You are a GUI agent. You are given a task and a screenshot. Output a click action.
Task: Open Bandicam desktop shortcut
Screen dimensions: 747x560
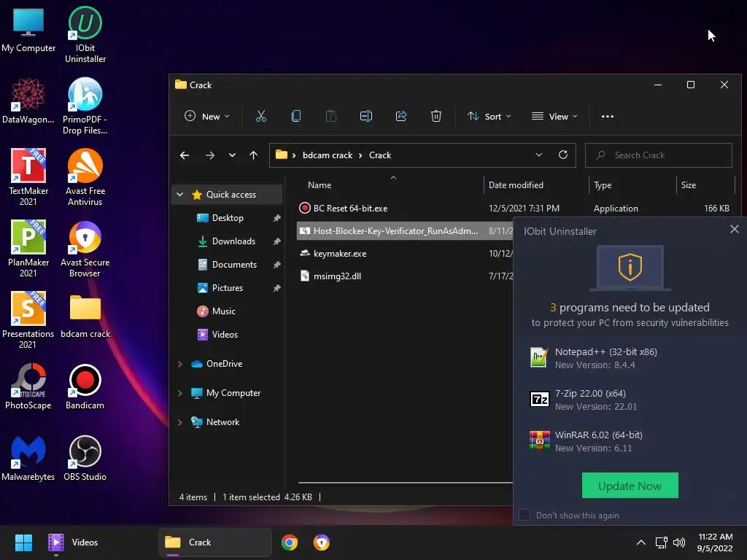85,386
